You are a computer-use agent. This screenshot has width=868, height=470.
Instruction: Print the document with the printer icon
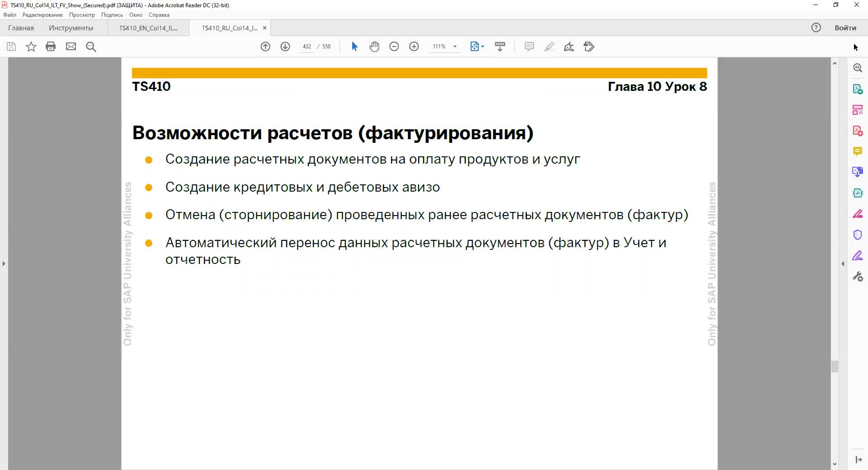51,47
